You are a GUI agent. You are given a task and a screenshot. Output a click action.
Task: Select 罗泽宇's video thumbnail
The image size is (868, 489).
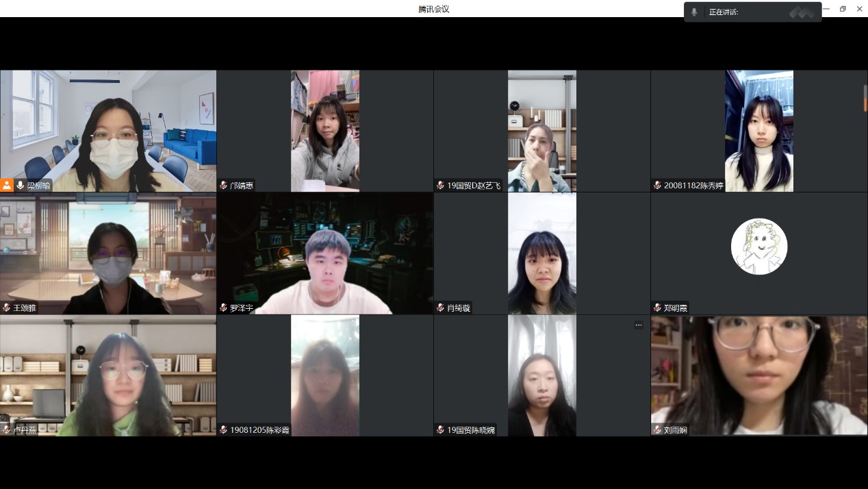[325, 253]
